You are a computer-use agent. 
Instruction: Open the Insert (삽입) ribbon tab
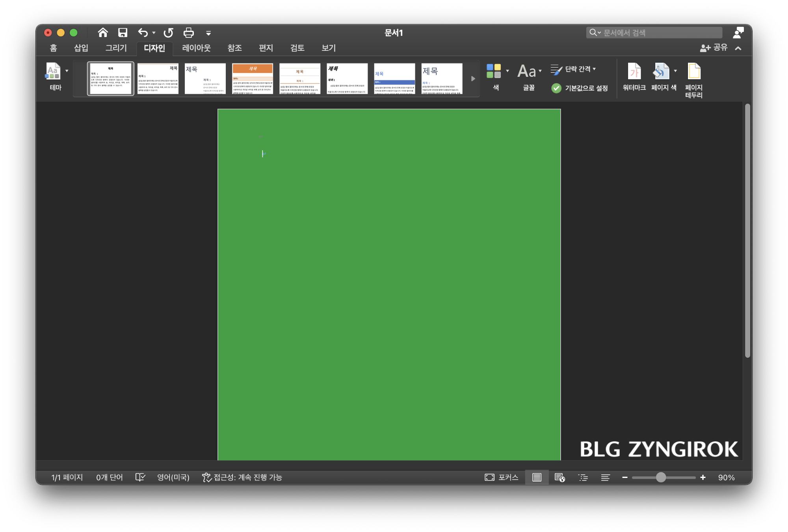coord(81,48)
